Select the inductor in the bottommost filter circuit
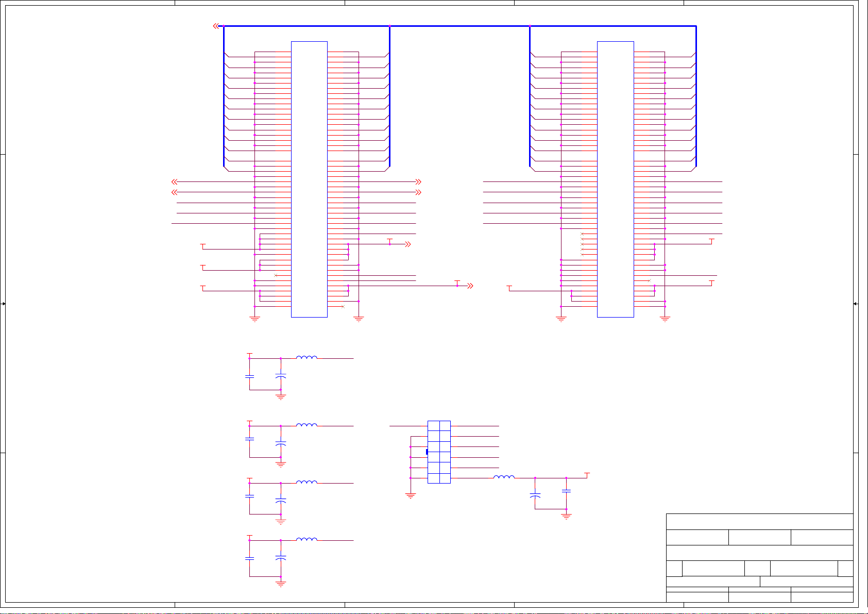Image resolution: width=868 pixels, height=614 pixels. (x=307, y=539)
